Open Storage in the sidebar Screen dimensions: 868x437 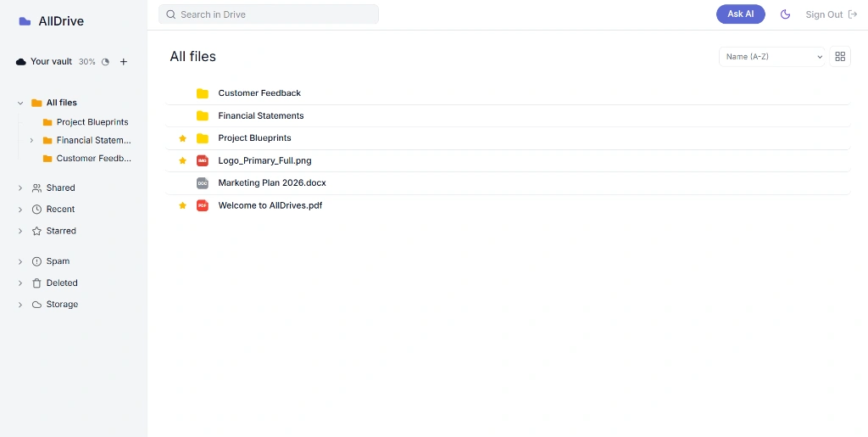[62, 305]
